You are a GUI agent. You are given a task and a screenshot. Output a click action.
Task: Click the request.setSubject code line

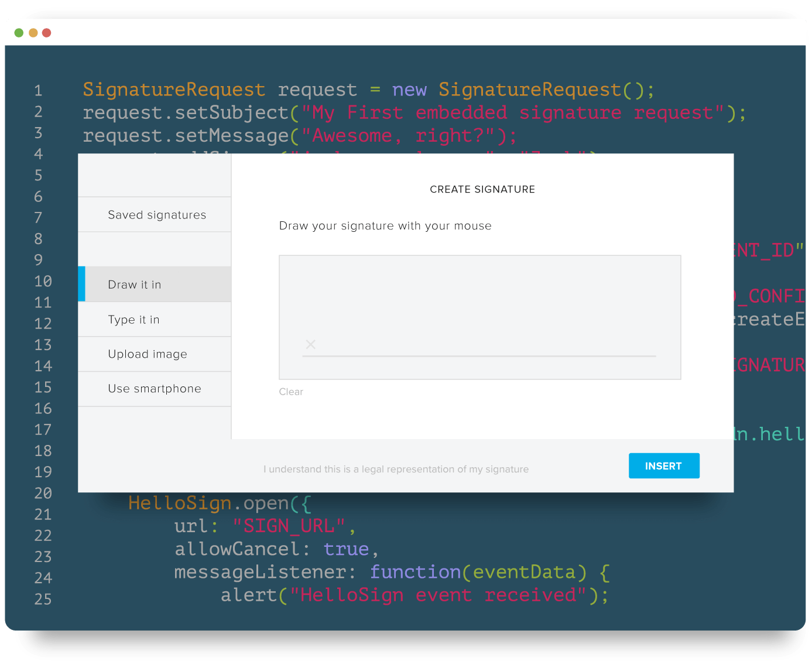(x=414, y=112)
